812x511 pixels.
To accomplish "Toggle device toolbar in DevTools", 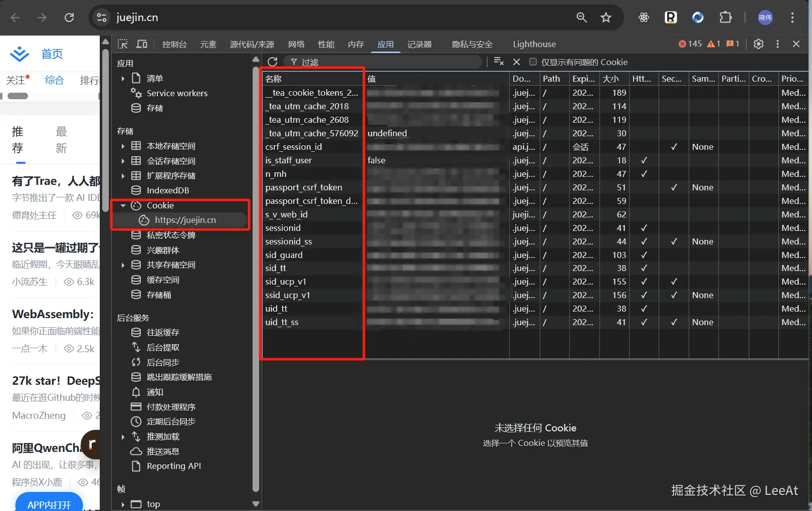I will (142, 44).
